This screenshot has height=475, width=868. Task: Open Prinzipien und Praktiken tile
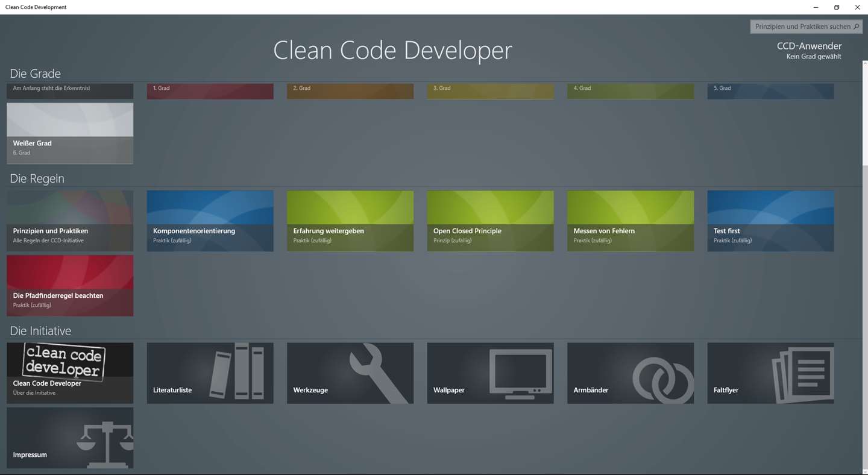pyautogui.click(x=70, y=221)
